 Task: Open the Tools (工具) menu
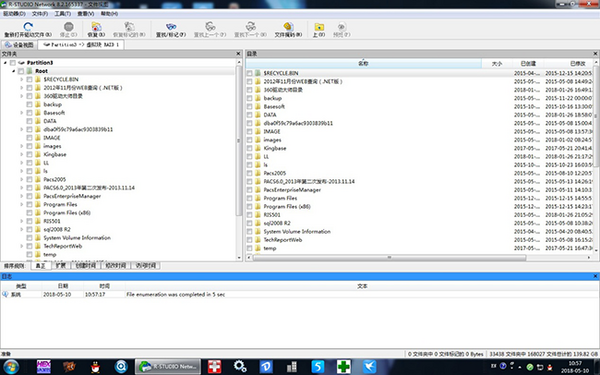click(62, 14)
